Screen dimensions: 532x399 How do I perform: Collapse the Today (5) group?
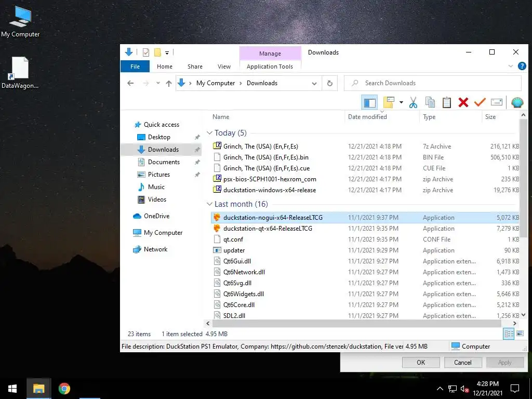pyautogui.click(x=209, y=132)
